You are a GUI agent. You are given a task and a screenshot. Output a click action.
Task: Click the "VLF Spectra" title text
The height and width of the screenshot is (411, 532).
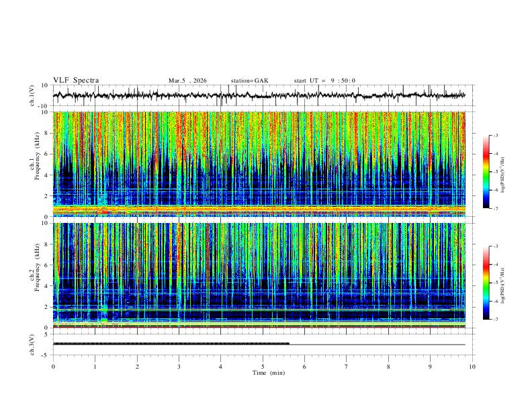pyautogui.click(x=76, y=81)
